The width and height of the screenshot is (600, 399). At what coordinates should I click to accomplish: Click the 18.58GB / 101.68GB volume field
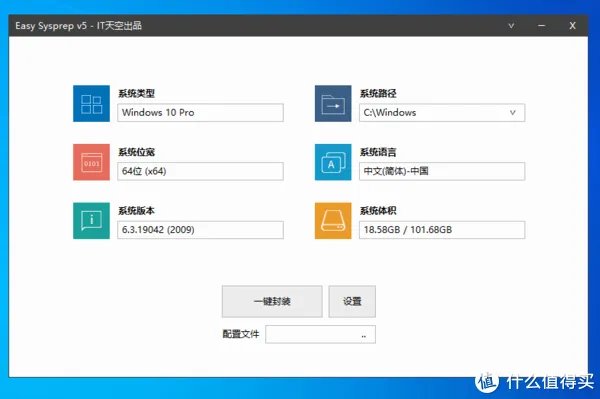442,230
